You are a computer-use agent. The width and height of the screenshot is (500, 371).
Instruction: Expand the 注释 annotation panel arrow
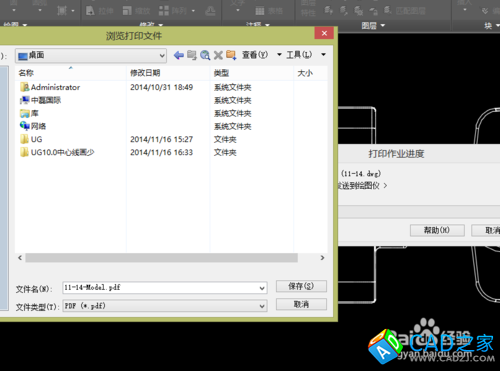pyautogui.click(x=267, y=25)
